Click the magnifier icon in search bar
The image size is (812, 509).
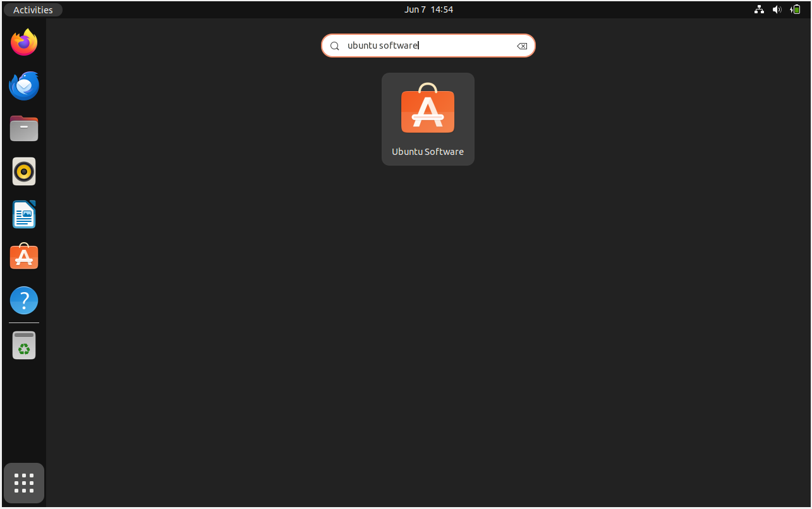335,46
